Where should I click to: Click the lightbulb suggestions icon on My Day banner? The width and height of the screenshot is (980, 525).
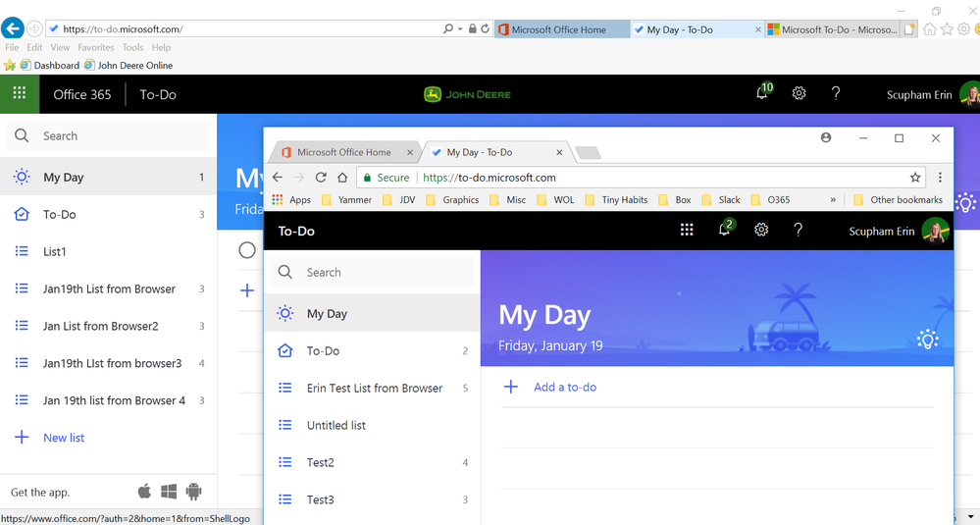click(x=927, y=340)
